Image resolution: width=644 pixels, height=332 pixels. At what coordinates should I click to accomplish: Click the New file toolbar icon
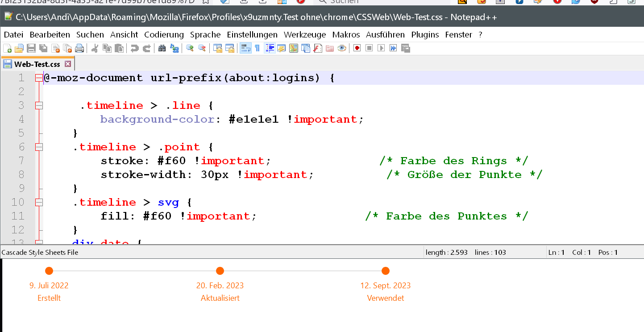coord(7,48)
